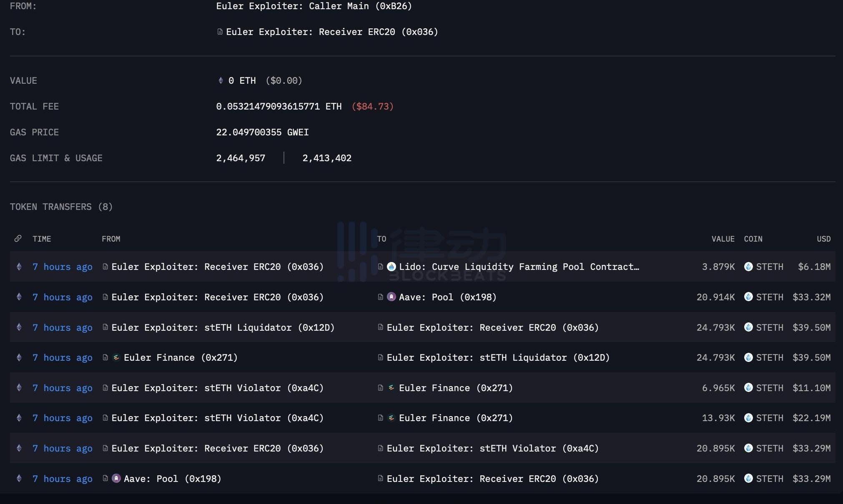Click the 3.879K value cell
The image size is (843, 504).
pos(718,267)
